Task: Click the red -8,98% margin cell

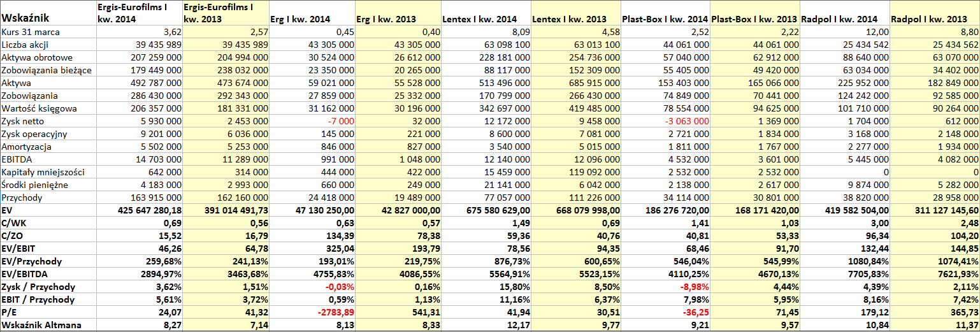Action: (x=664, y=287)
